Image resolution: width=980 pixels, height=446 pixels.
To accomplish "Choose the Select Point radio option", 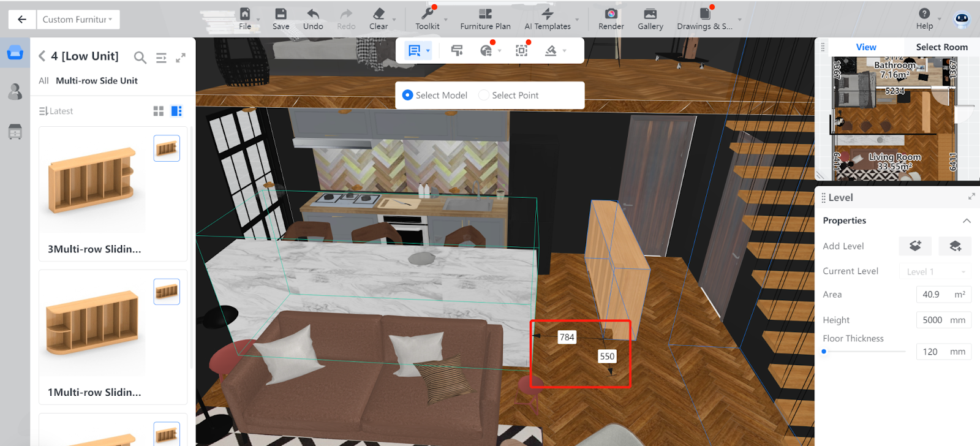I will (484, 96).
